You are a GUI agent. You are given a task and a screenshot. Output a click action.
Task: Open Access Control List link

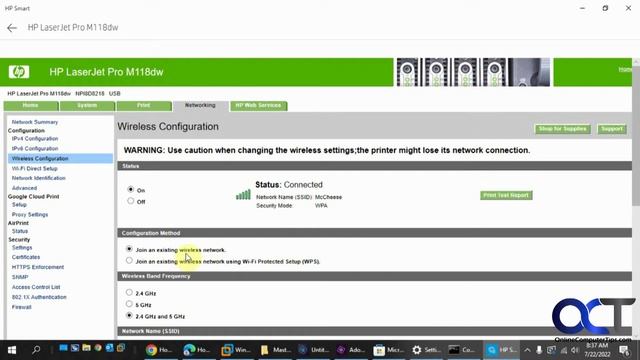click(x=36, y=287)
